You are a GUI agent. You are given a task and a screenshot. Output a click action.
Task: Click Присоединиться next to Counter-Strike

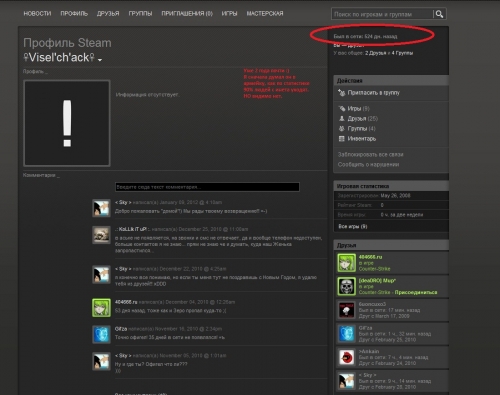416,292
